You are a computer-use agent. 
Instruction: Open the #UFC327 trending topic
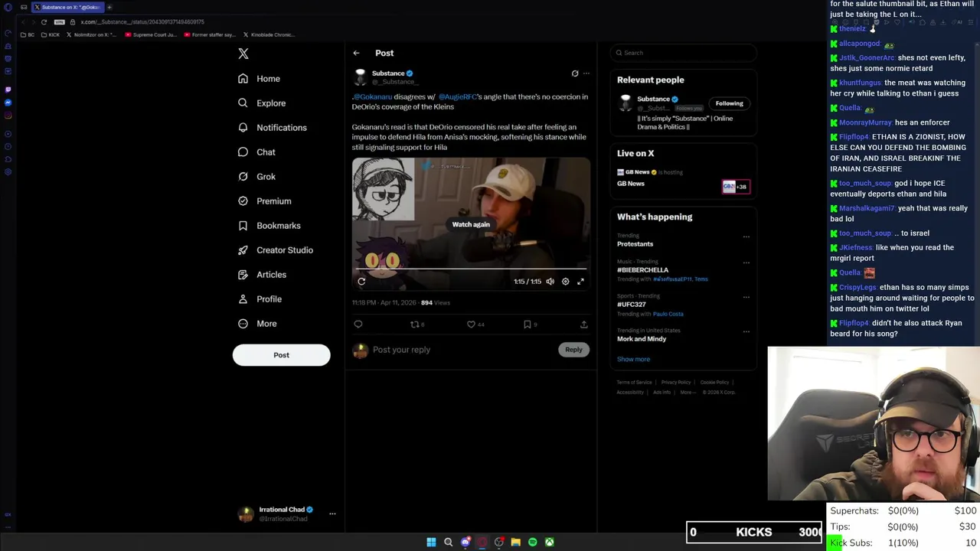[x=632, y=305]
